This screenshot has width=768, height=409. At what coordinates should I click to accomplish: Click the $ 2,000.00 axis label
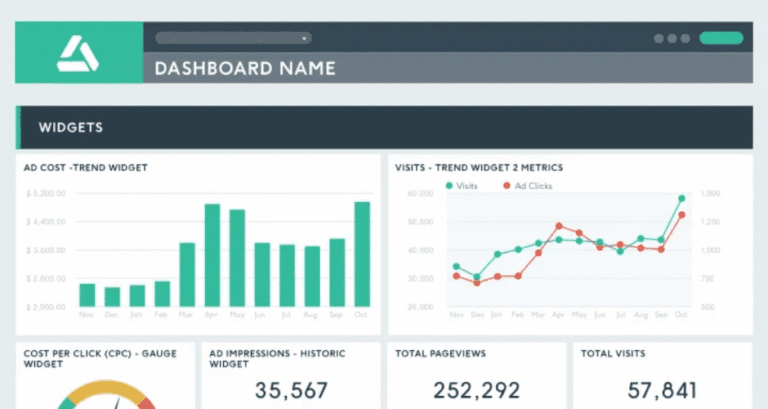pyautogui.click(x=46, y=307)
